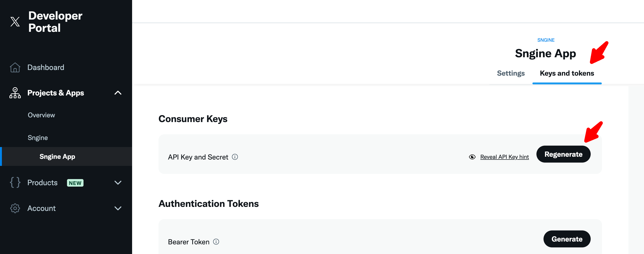Follow the SNGINE breadcrumb link
644x254 pixels.
(546, 40)
